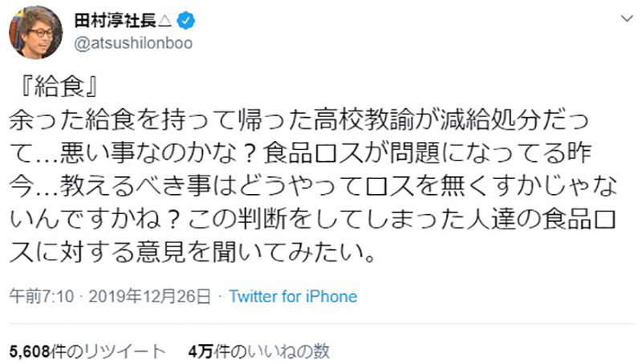Image resolution: width=642 pixels, height=364 pixels.
Task: Open the 件のいいねの数 likes list
Action: click(x=274, y=351)
